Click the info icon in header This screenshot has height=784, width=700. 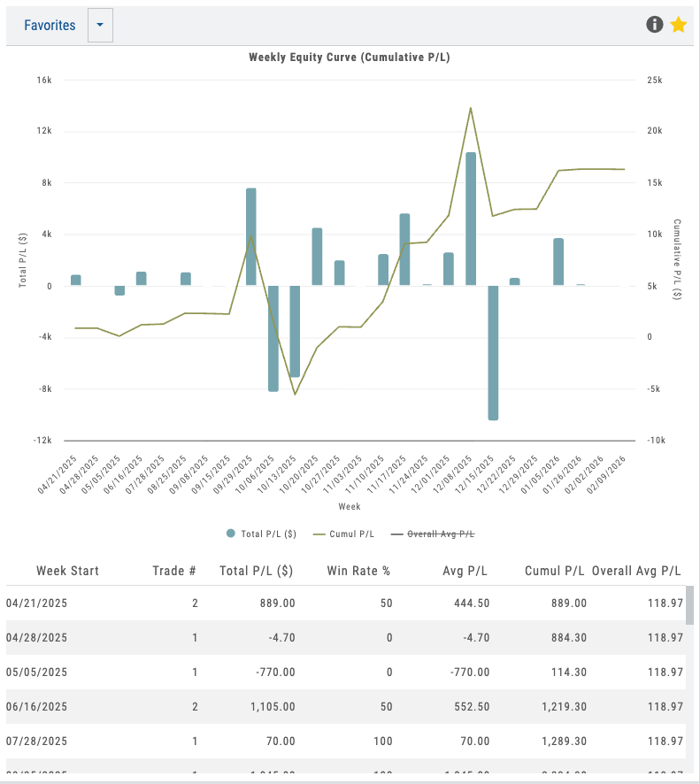click(655, 25)
